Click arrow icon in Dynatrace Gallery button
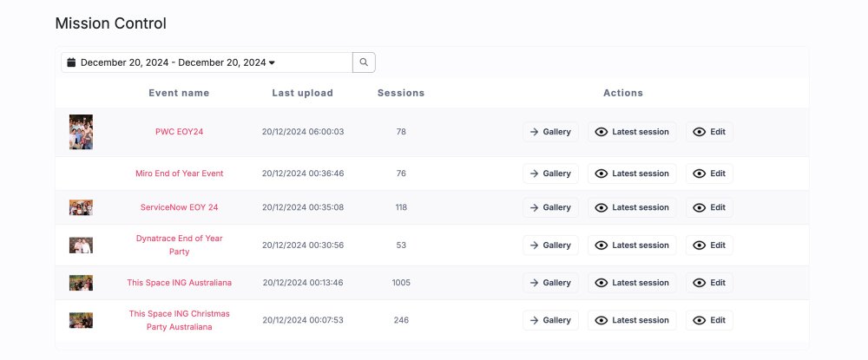The width and height of the screenshot is (868, 360). pos(535,245)
